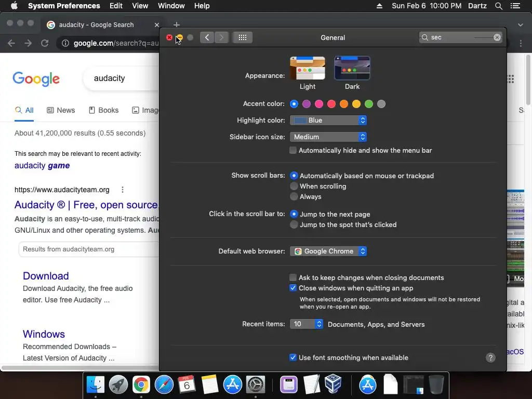532x399 pixels.
Task: Click the Google search box with audacity
Action: coord(121,78)
